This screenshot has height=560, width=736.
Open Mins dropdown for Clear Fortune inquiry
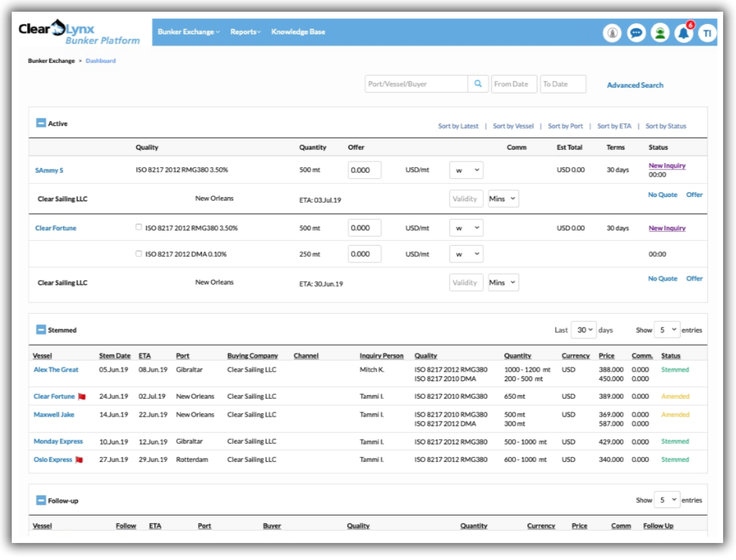[x=503, y=283]
